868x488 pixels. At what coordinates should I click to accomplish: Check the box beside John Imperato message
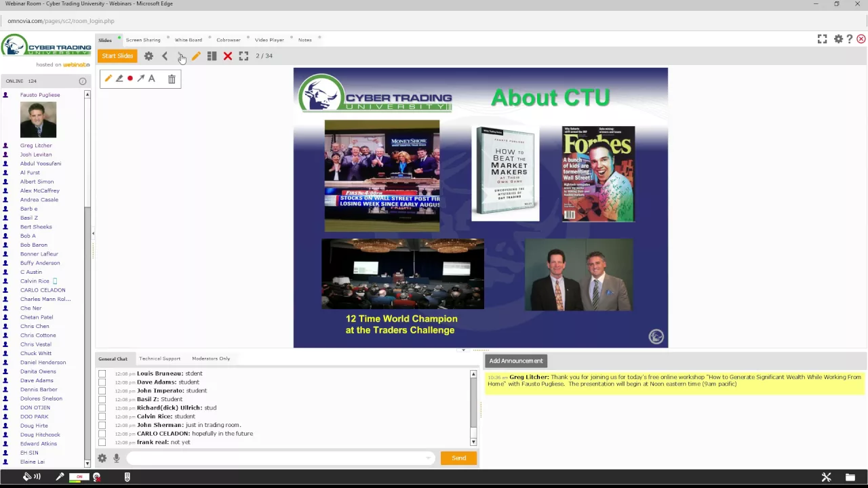(x=102, y=391)
